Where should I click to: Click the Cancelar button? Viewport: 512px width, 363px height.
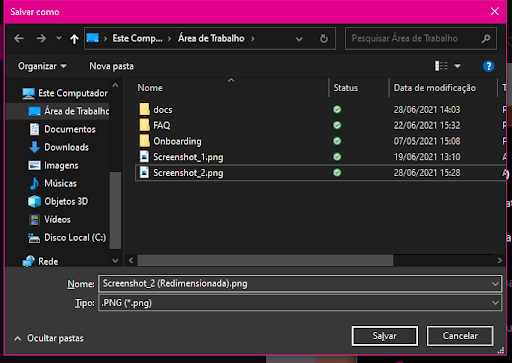click(460, 336)
